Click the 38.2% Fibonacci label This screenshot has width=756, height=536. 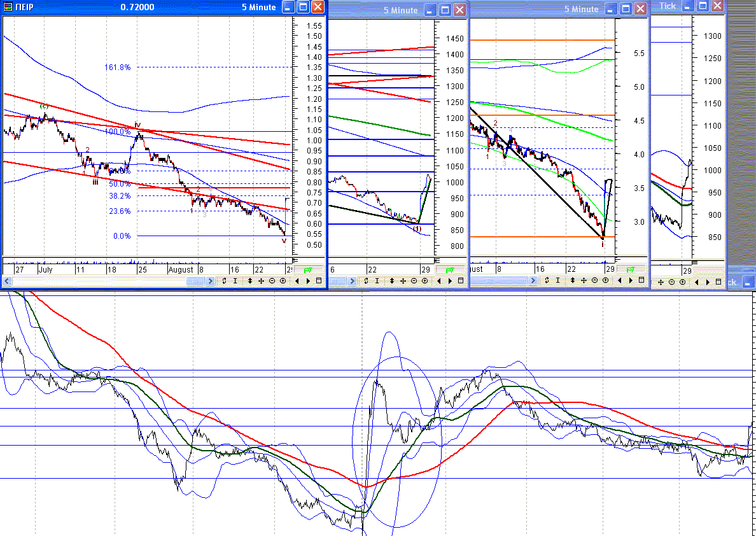point(120,196)
